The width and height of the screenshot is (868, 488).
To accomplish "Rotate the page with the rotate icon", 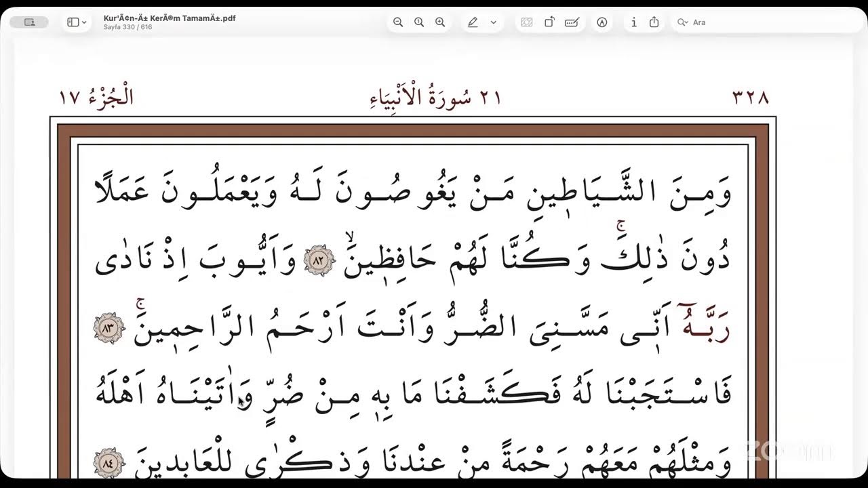I will point(549,22).
